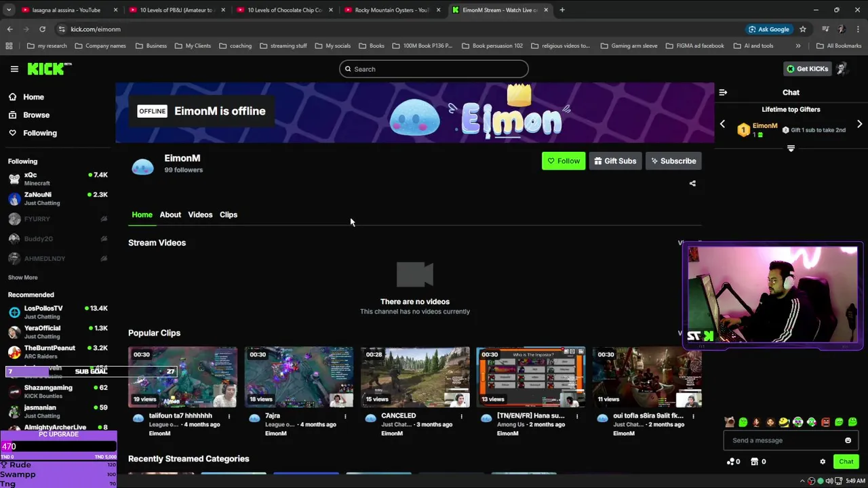Open EimonM channel avatar
The height and width of the screenshot is (488, 868).
[x=142, y=165]
